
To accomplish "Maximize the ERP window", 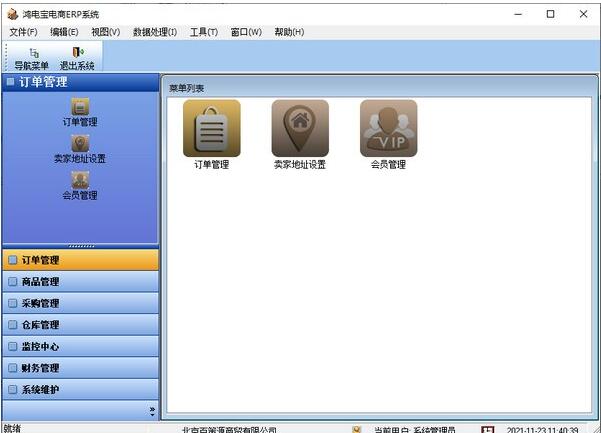I will click(x=550, y=14).
